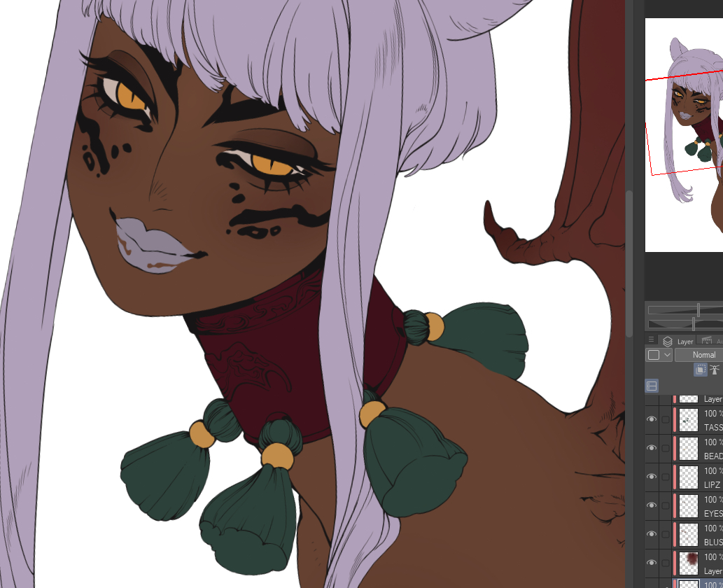723x588 pixels.
Task: Enable Clip to Layer Below icon
Action: 700,370
